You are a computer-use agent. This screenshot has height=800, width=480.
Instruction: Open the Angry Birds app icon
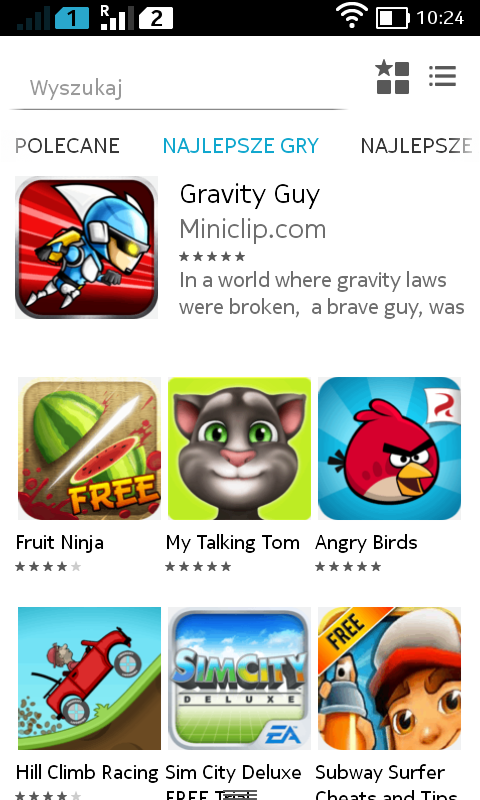389,448
